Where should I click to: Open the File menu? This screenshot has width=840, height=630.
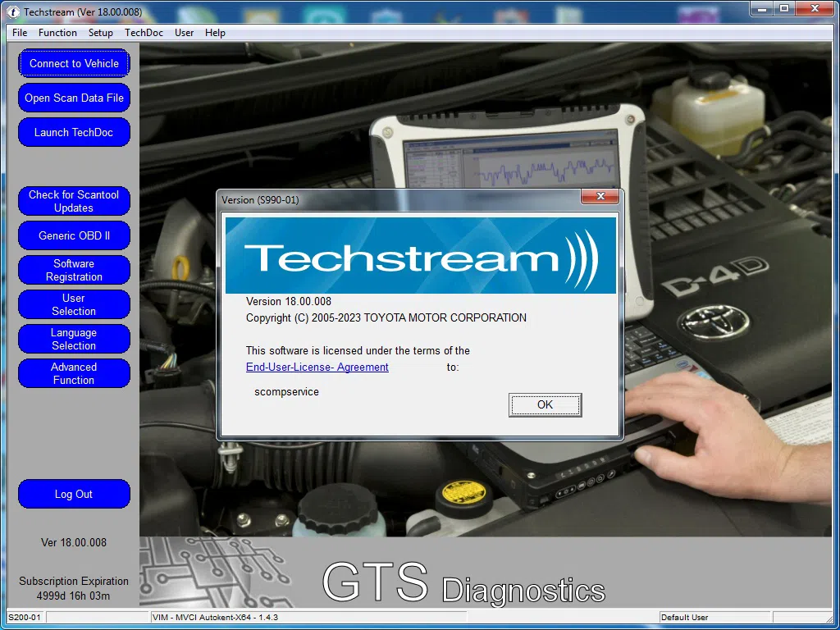(x=19, y=33)
